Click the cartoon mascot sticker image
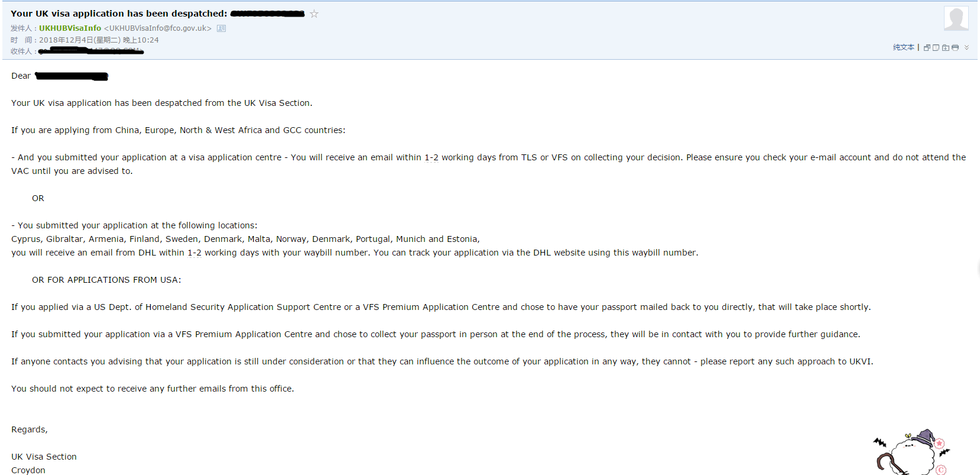Viewport: 980px width, 475px height. 911,454
